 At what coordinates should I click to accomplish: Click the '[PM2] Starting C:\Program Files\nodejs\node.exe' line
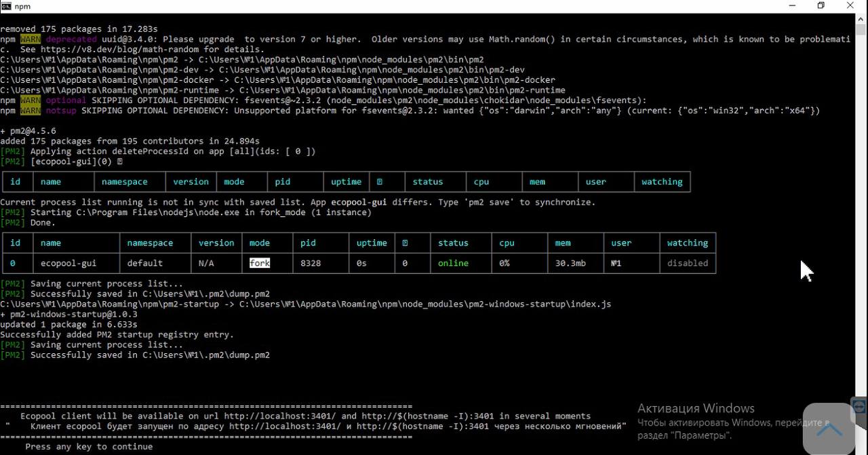click(186, 212)
